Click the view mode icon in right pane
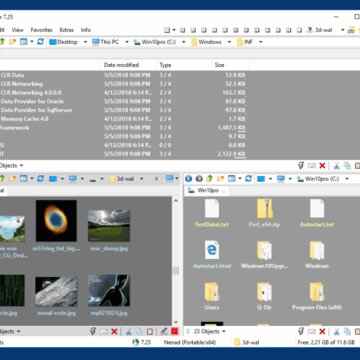 point(231,179)
